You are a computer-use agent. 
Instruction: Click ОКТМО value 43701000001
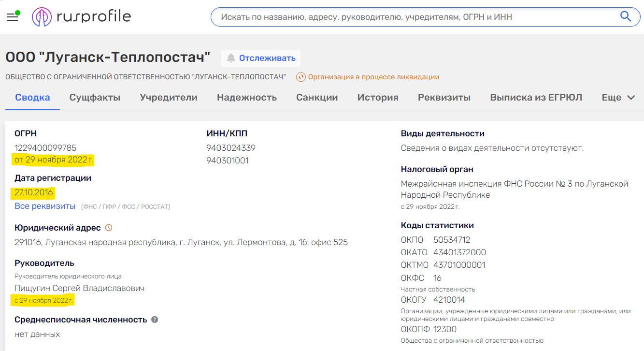[x=459, y=265]
